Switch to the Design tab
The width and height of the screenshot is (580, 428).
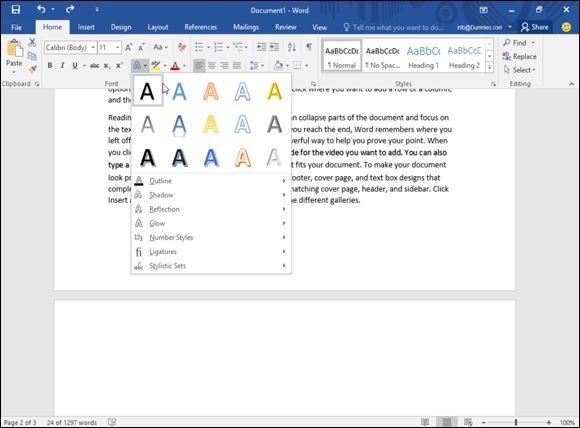pyautogui.click(x=121, y=27)
